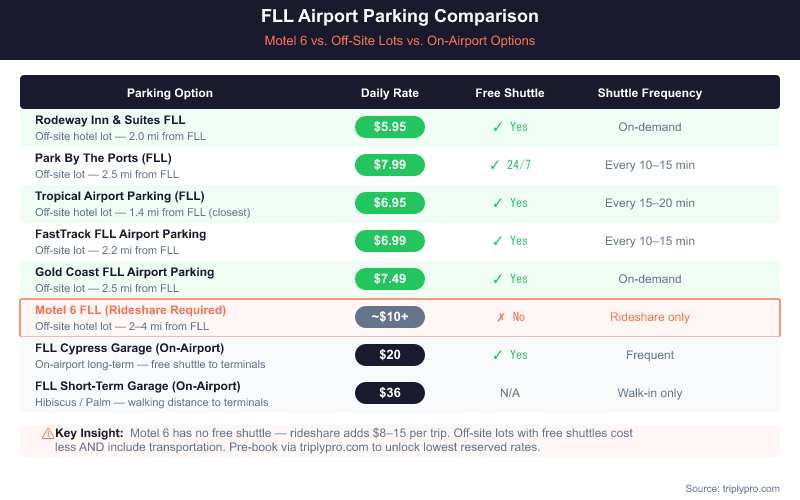This screenshot has height=500, width=800.
Task: Click the red X in Motel 6 row
Action: pos(500,317)
